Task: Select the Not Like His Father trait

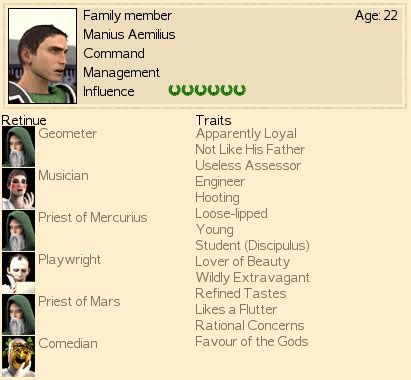Action: (250, 149)
